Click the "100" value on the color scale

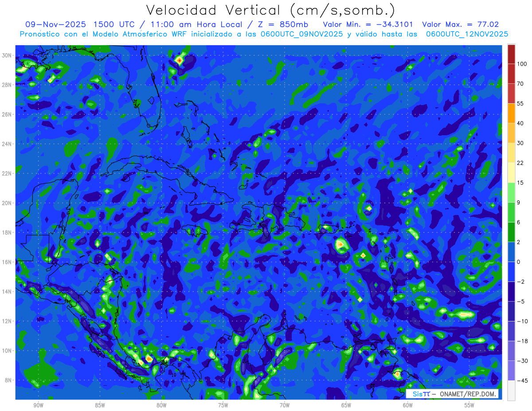(522, 64)
